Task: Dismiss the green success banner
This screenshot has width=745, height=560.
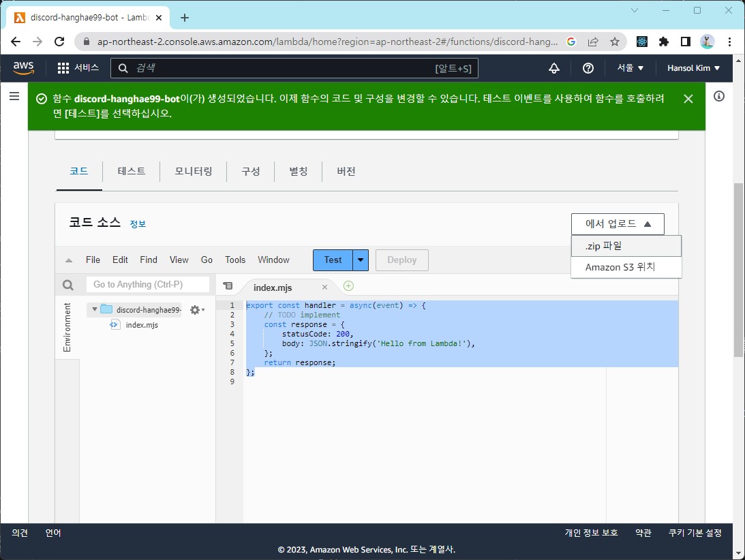Action: point(688,99)
